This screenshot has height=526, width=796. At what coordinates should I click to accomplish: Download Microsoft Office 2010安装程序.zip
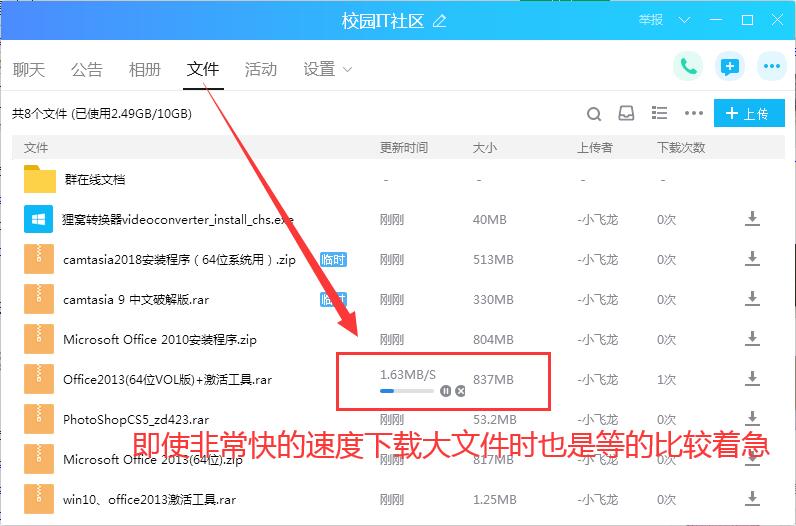[x=752, y=339]
